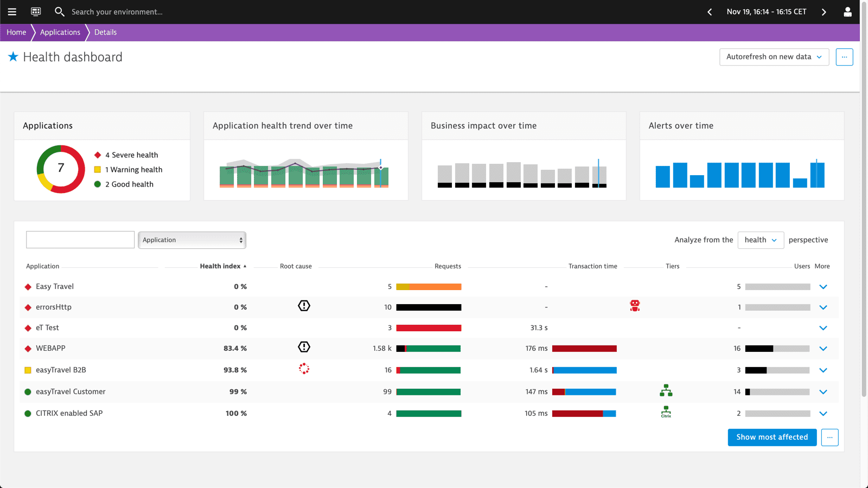Click the Show most affected button
This screenshot has width=868, height=488.
pos(772,437)
